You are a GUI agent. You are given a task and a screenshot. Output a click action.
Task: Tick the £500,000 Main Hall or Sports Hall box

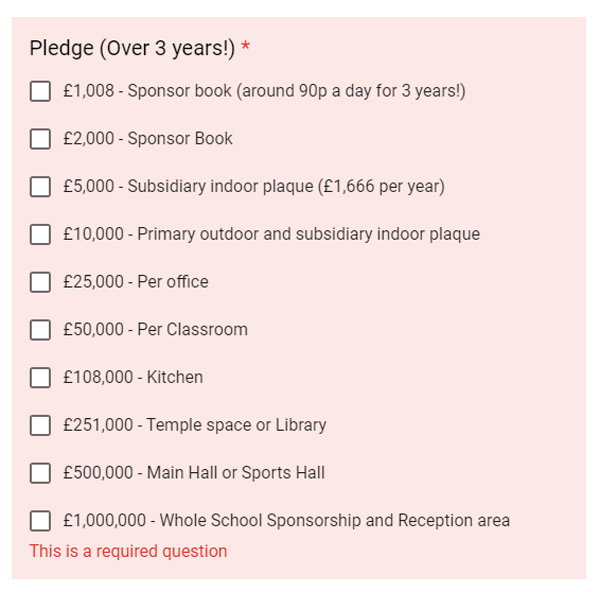pos(40,473)
